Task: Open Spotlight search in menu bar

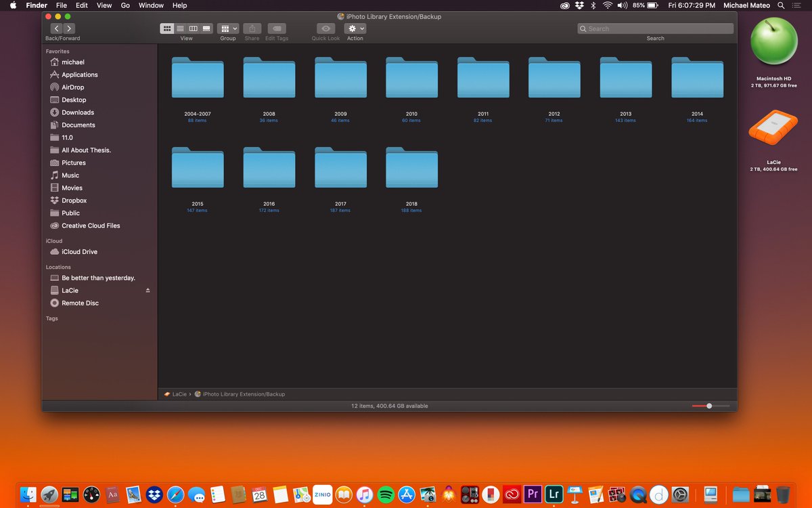Action: pyautogui.click(x=781, y=5)
